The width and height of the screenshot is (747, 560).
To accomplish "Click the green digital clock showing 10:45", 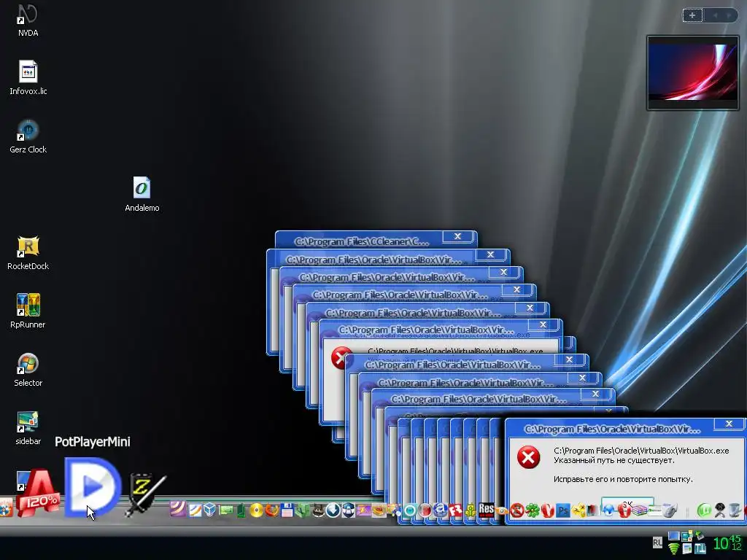I will coord(727,542).
